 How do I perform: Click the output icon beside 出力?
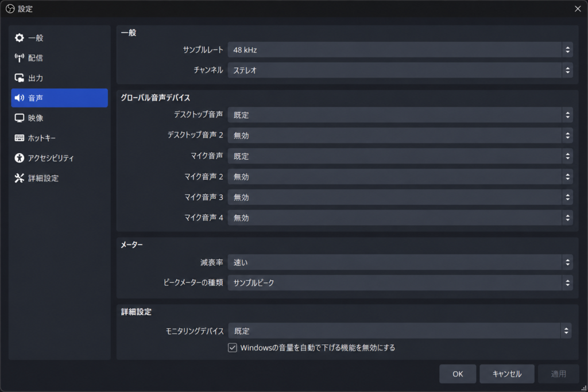coord(19,78)
